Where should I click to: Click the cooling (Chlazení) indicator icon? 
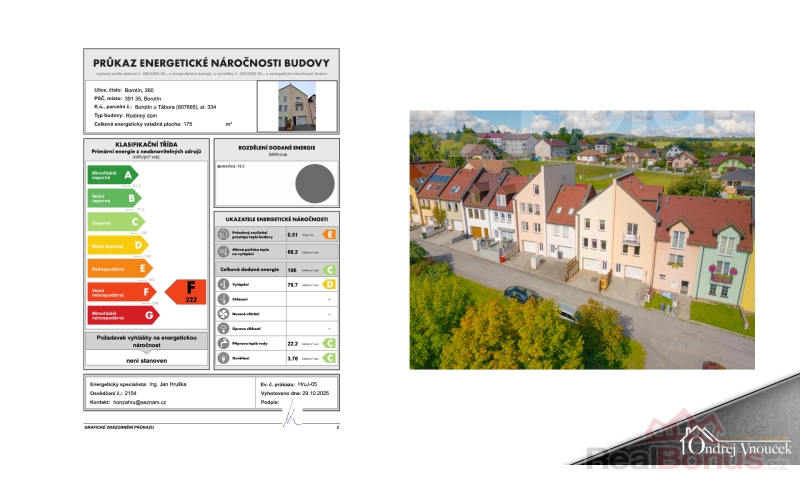(223, 299)
